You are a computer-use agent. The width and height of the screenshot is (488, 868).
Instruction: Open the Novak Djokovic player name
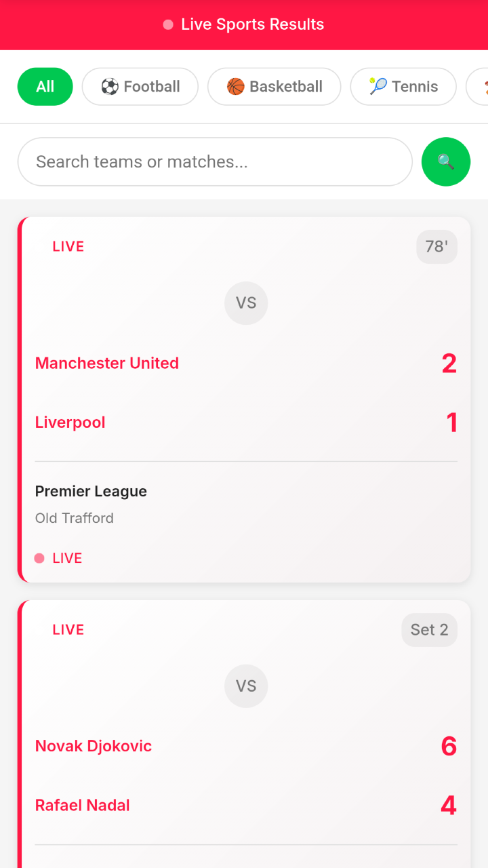pyautogui.click(x=94, y=746)
